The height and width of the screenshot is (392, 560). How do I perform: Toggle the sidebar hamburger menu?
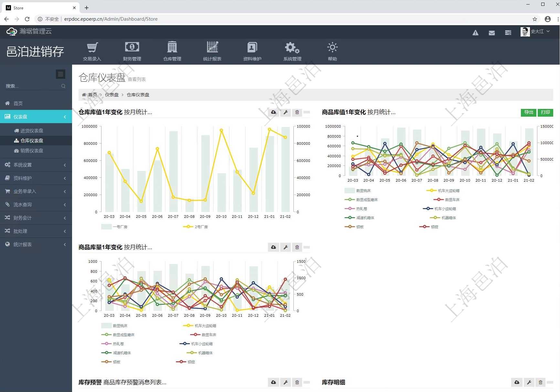click(x=60, y=74)
